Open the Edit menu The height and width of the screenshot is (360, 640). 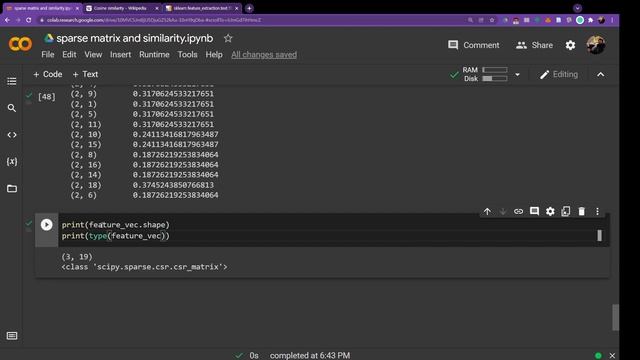[x=69, y=55]
